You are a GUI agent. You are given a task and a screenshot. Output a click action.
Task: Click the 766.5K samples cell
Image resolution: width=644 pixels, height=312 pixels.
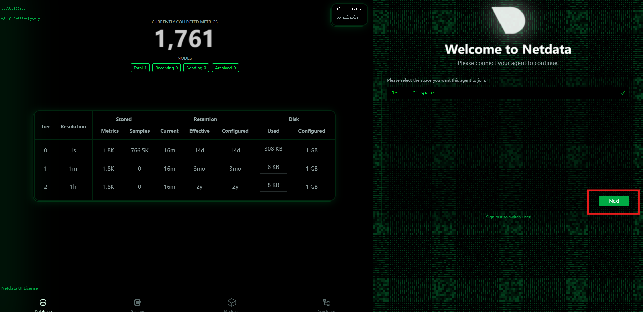coord(140,150)
